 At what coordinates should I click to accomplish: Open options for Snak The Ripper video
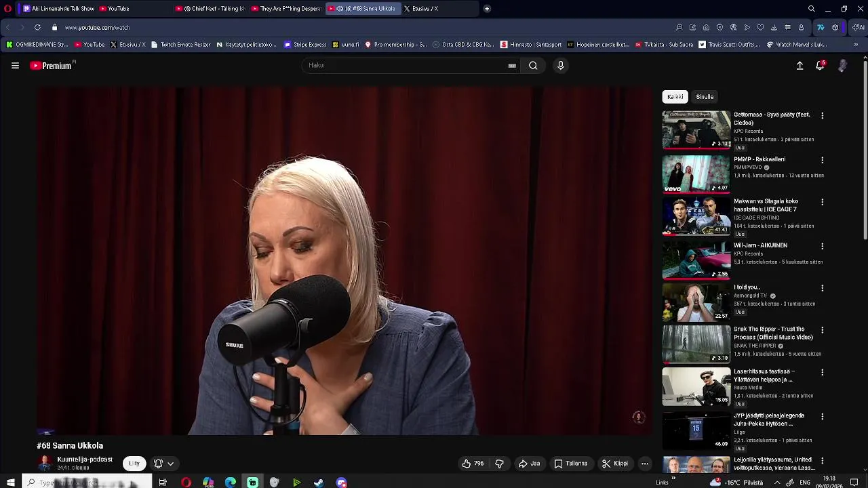[822, 331]
